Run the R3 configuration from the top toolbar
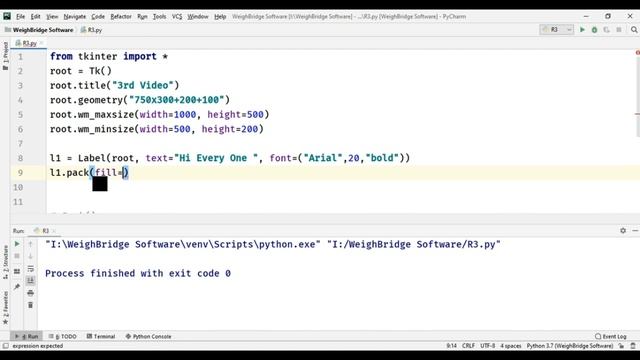Image resolution: width=640 pixels, height=360 pixels. pos(582,30)
